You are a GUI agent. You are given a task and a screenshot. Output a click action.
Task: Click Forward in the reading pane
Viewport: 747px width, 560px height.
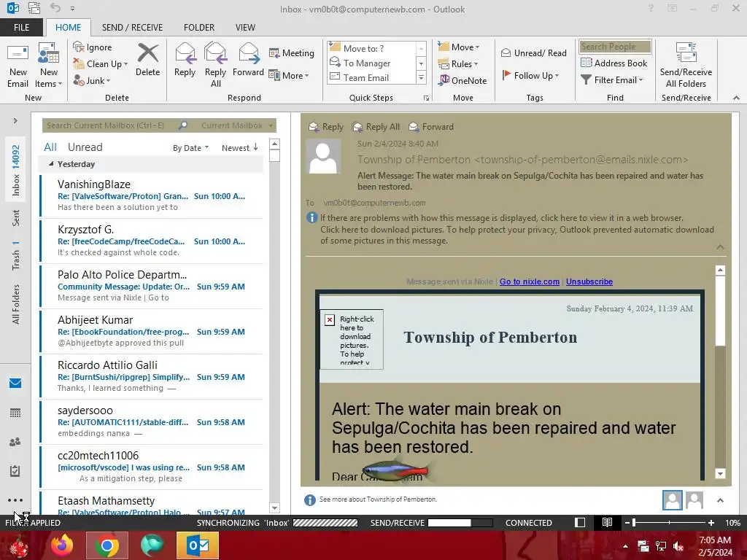(431, 127)
